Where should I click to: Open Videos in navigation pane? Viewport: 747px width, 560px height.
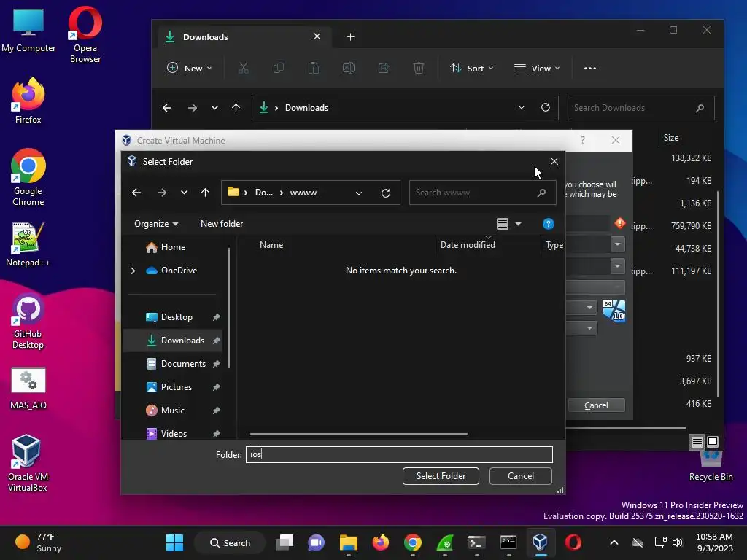[172, 433]
